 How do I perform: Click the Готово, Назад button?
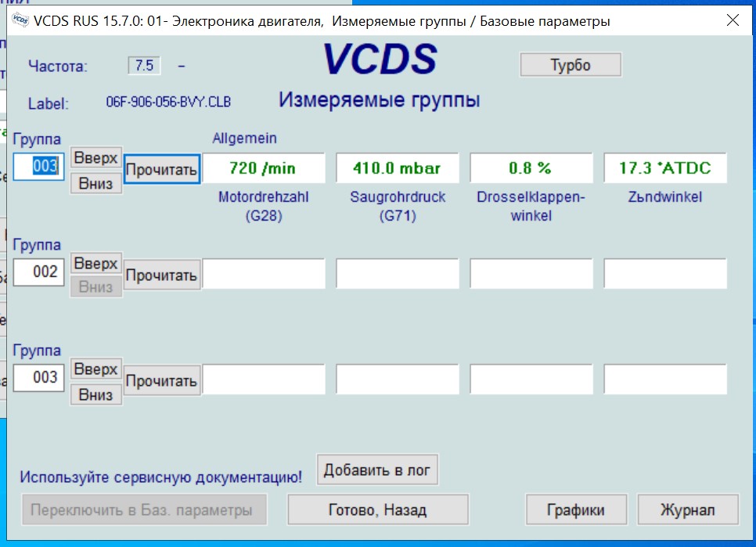[377, 510]
